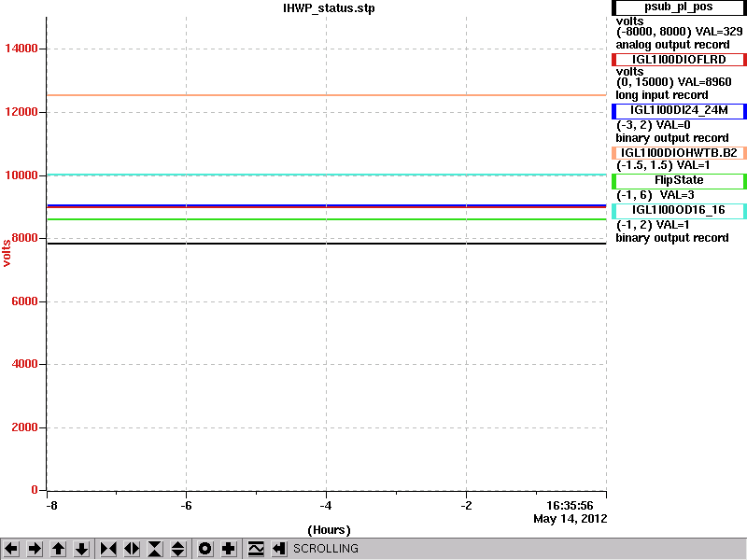Click the -6 hours x-axis tick label
Screen dimensions: 747x560
click(186, 506)
